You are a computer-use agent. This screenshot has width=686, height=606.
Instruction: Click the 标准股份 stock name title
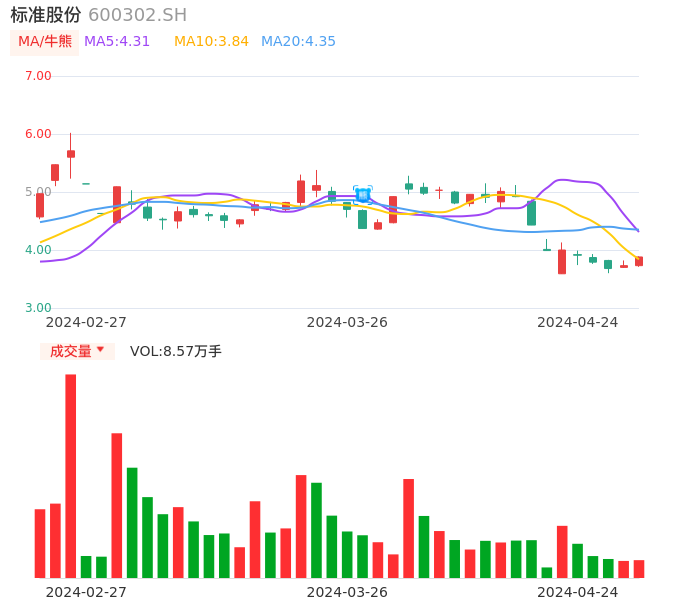(x=46, y=15)
